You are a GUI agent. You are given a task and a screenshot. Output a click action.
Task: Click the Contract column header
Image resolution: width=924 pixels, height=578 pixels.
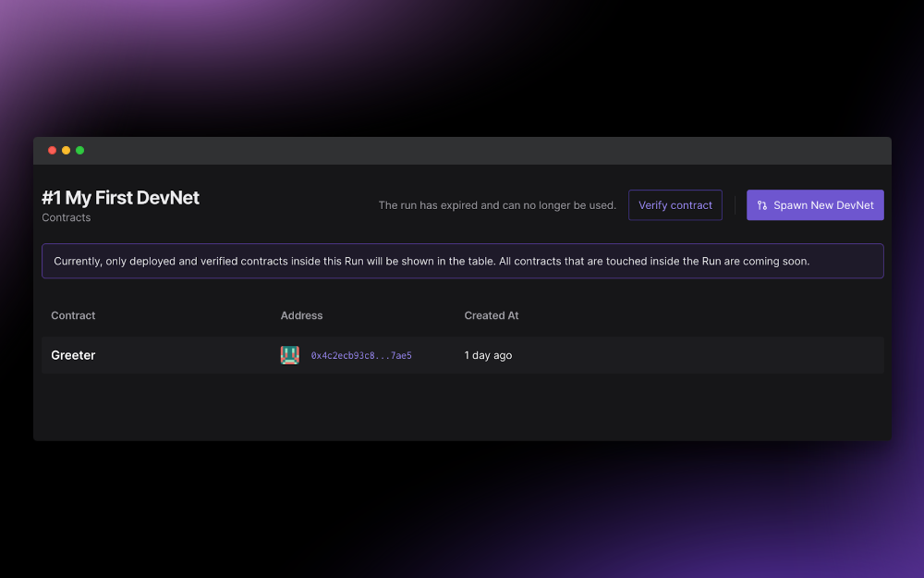(73, 315)
